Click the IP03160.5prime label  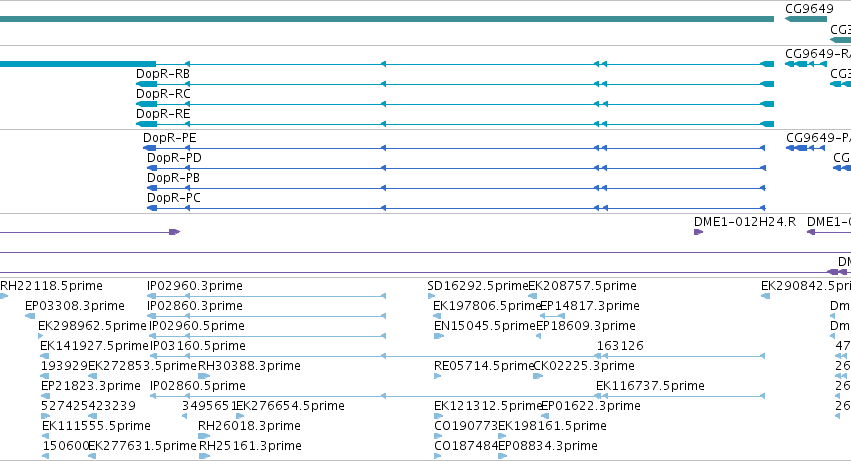pyautogui.click(x=198, y=346)
